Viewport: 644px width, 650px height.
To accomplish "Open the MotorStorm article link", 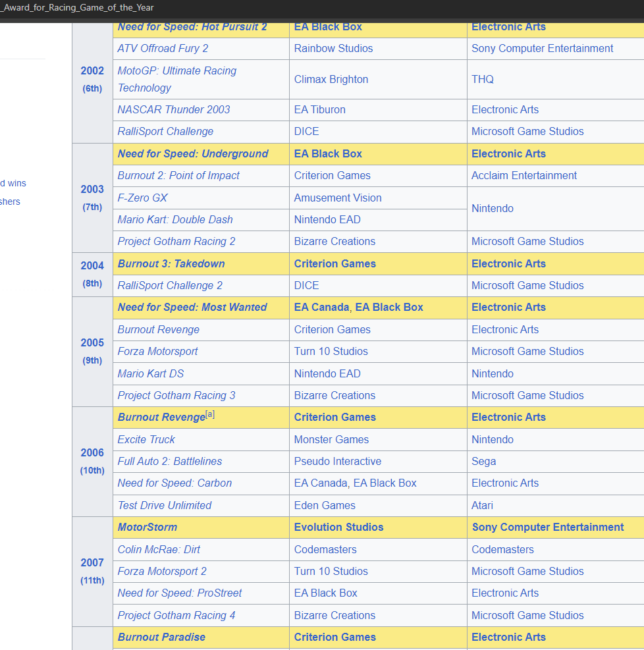I will 147,528.
